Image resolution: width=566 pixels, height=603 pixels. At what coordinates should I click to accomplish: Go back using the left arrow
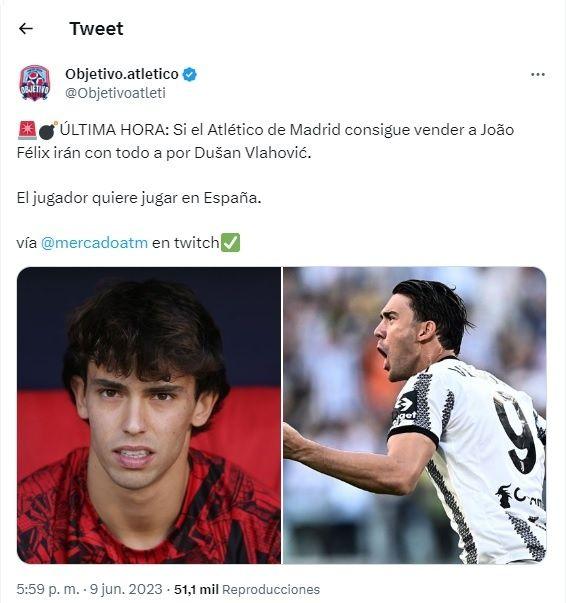[x=26, y=28]
